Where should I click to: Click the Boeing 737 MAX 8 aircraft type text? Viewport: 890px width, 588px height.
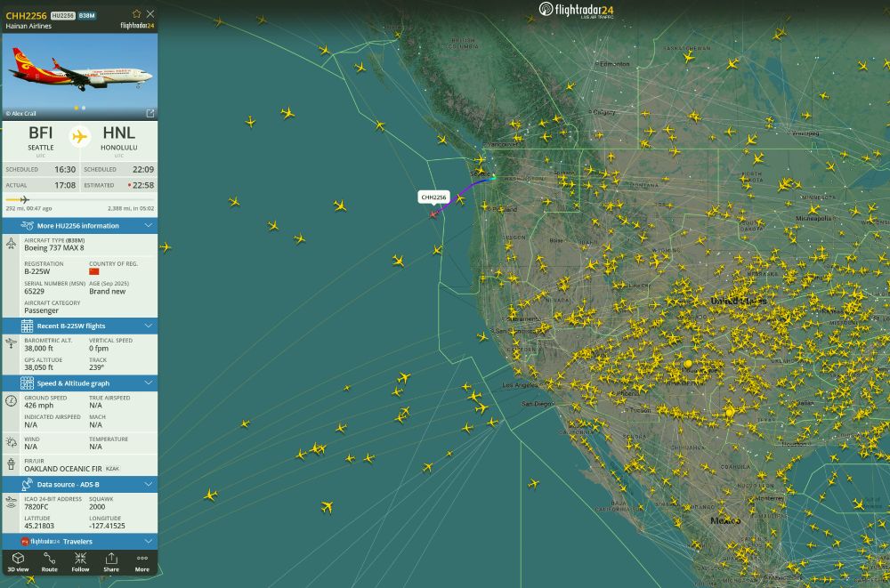click(54, 248)
